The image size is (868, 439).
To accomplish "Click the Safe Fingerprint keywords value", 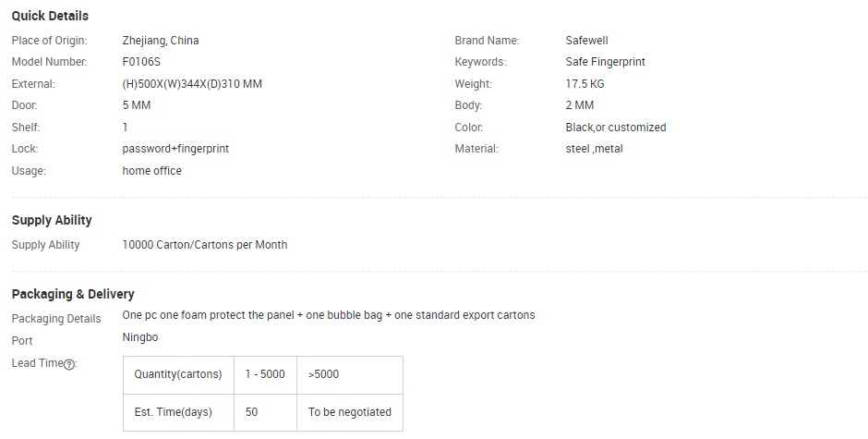I will pos(606,62).
